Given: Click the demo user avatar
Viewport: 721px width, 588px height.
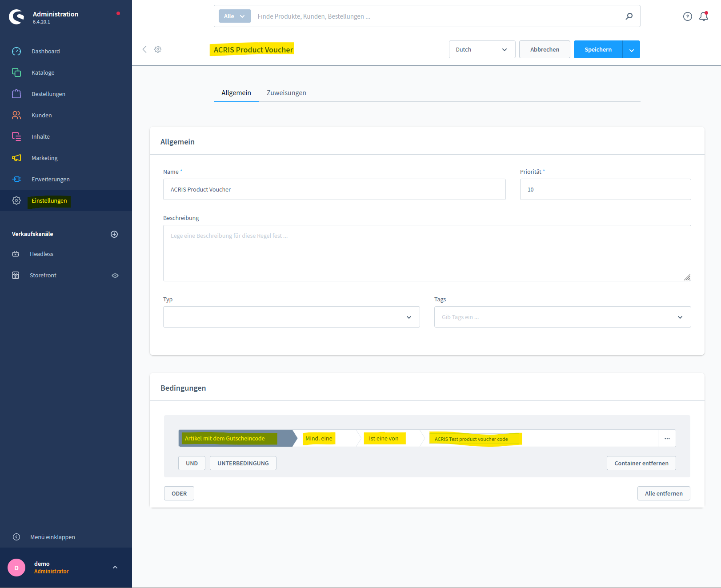Looking at the screenshot, I should tap(16, 568).
